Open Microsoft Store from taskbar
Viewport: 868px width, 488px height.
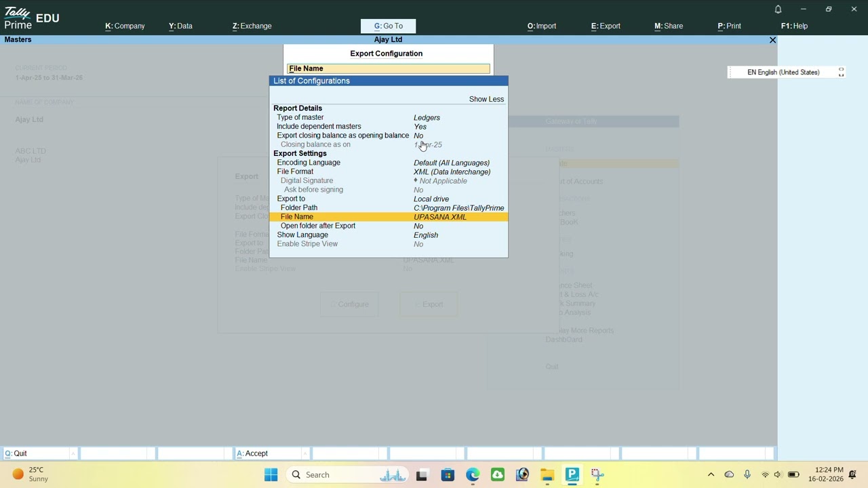[x=448, y=474]
